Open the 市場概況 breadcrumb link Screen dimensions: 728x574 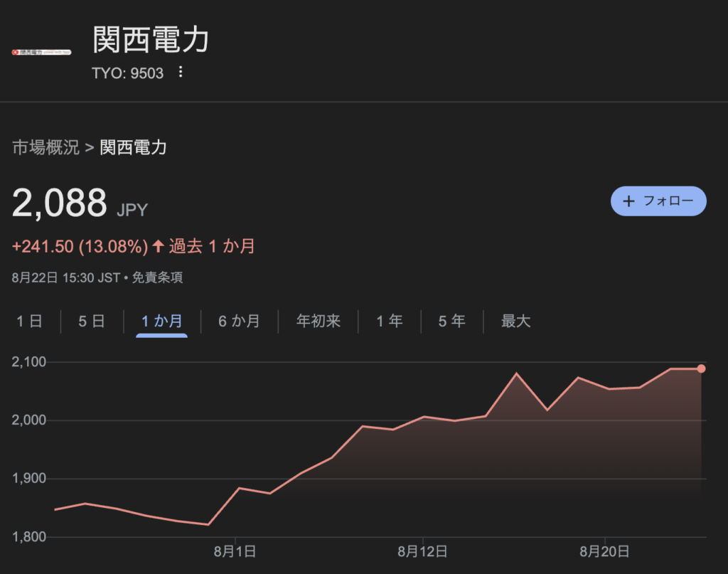pos(45,147)
